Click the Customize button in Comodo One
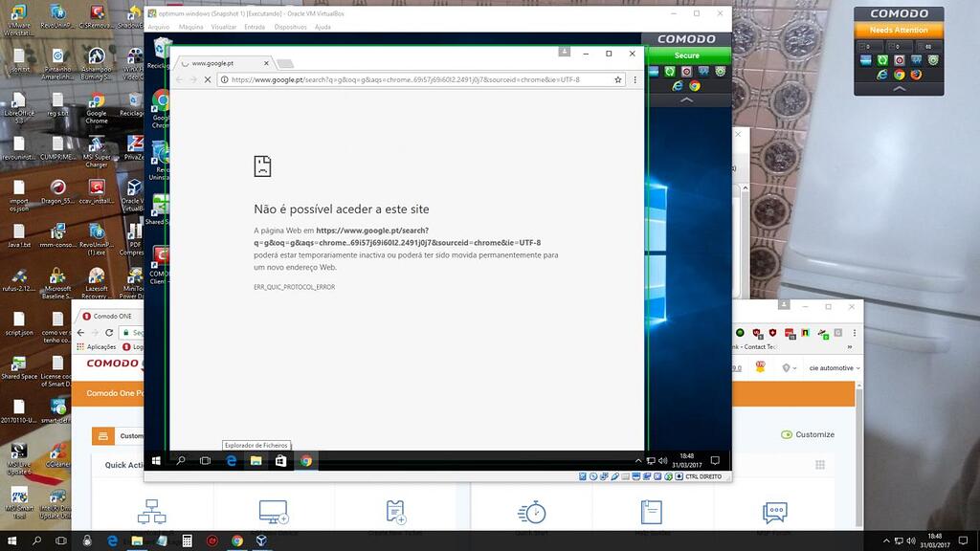980x551 pixels. (x=808, y=434)
